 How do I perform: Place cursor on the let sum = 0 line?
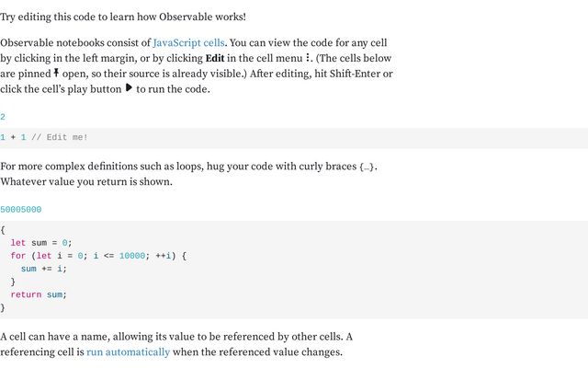point(41,243)
